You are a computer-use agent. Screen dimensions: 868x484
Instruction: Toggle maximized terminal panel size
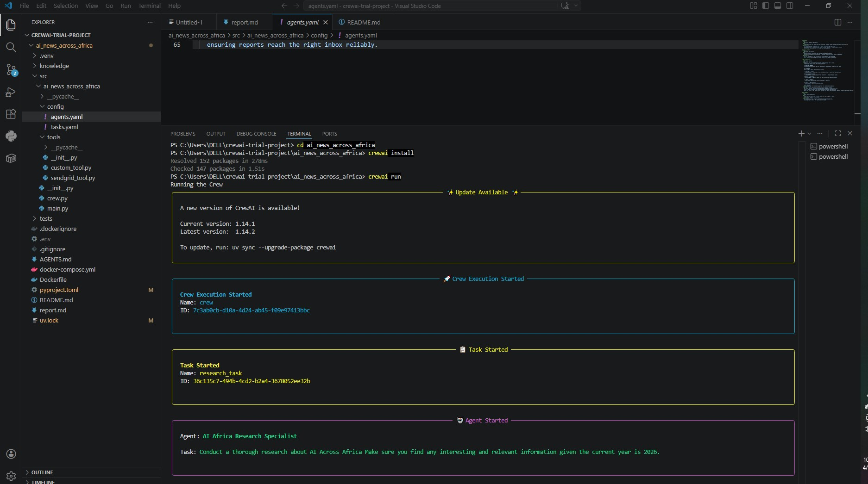click(838, 133)
